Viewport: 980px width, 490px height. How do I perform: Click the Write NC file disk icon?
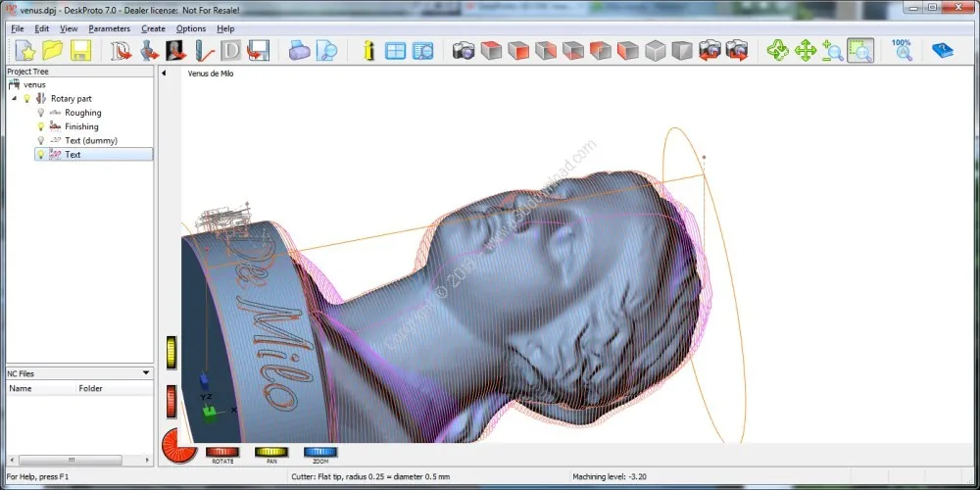258,51
